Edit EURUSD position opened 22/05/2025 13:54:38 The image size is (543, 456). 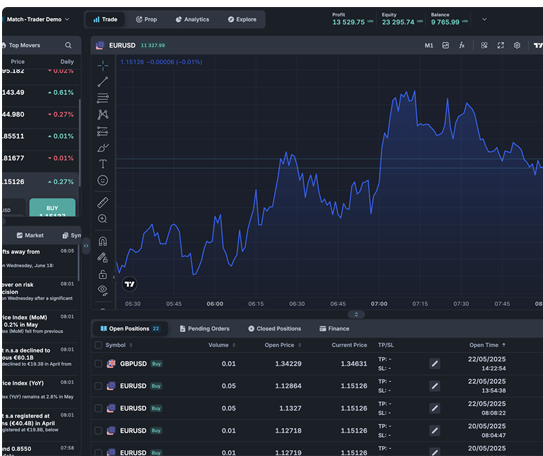435,386
